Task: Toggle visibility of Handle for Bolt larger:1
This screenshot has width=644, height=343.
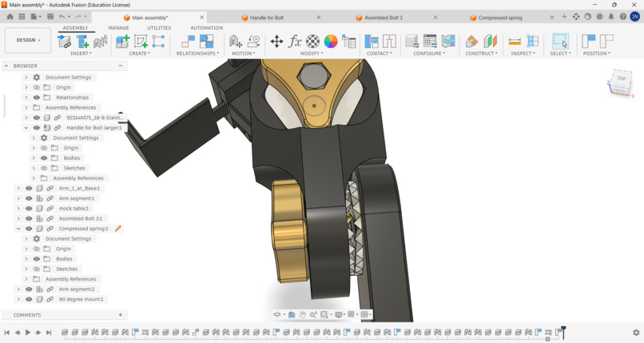Action: coord(37,128)
